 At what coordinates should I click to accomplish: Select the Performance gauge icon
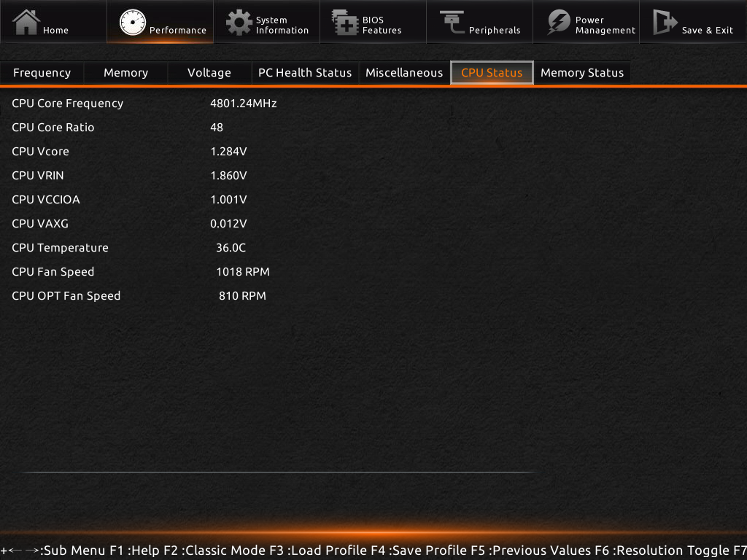pyautogui.click(x=132, y=23)
